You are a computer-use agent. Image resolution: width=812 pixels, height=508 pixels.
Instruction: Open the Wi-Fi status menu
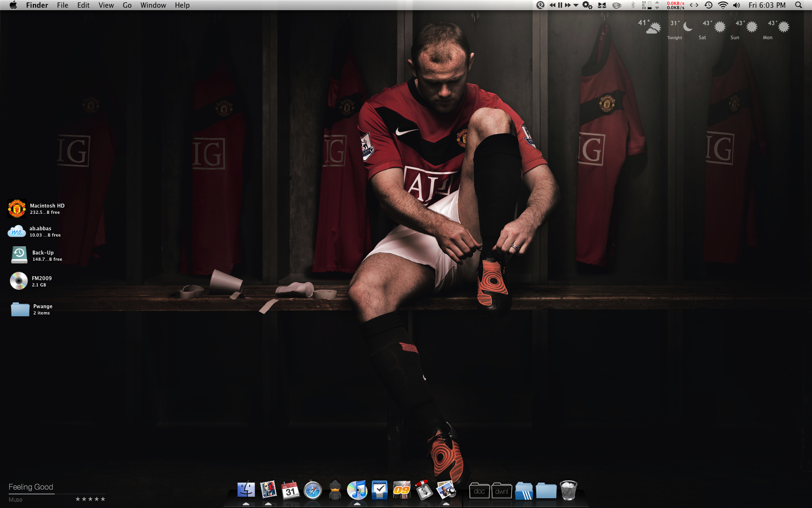tap(723, 5)
